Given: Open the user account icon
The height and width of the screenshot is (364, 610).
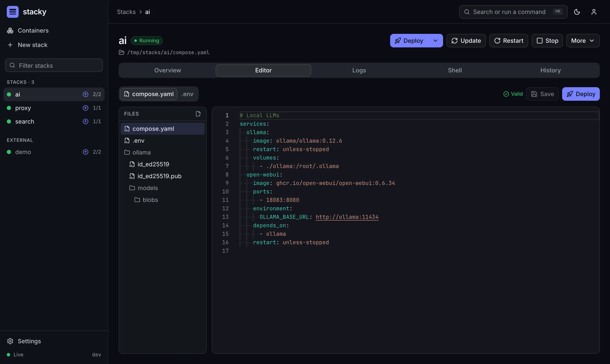Looking at the screenshot, I should tap(593, 12).
